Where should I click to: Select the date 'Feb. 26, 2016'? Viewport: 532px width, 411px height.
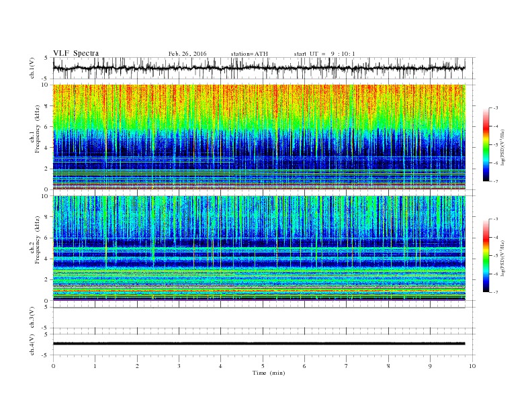click(187, 54)
